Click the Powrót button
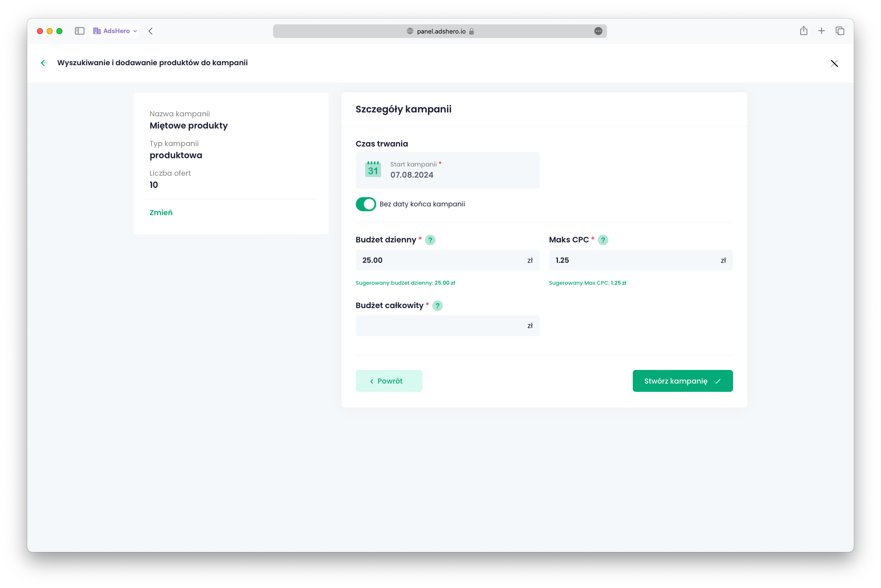The image size is (881, 588). coord(389,381)
